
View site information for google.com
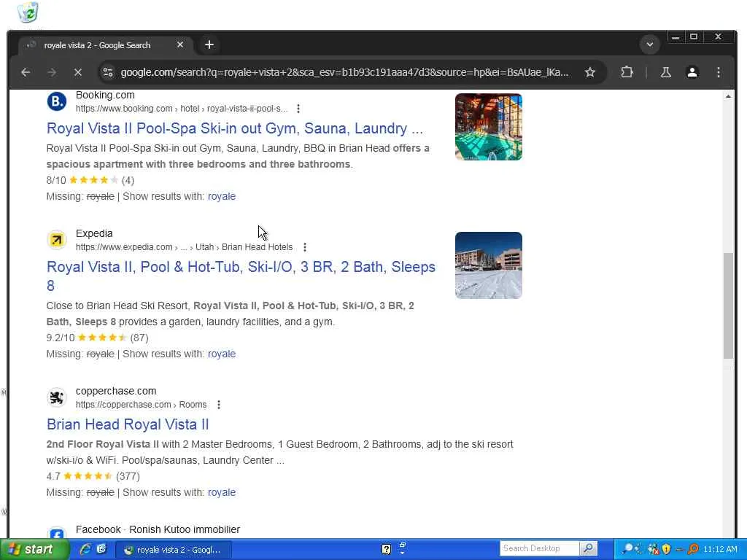(108, 72)
